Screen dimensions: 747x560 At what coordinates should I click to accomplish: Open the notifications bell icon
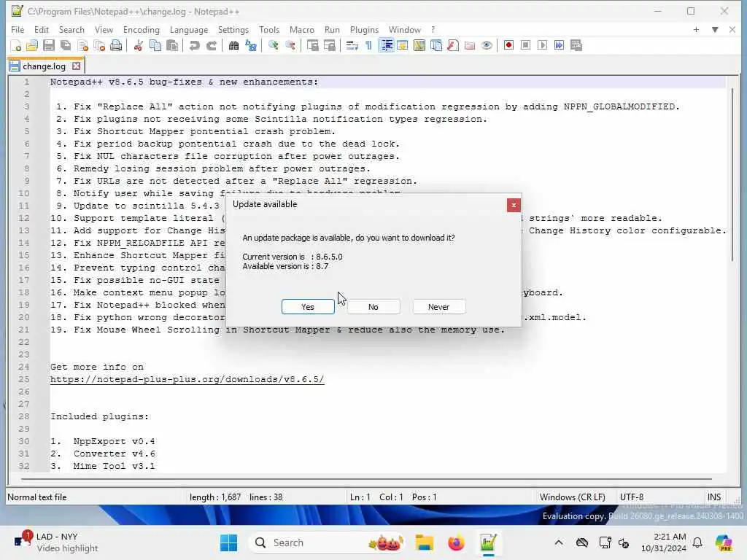pos(697,542)
